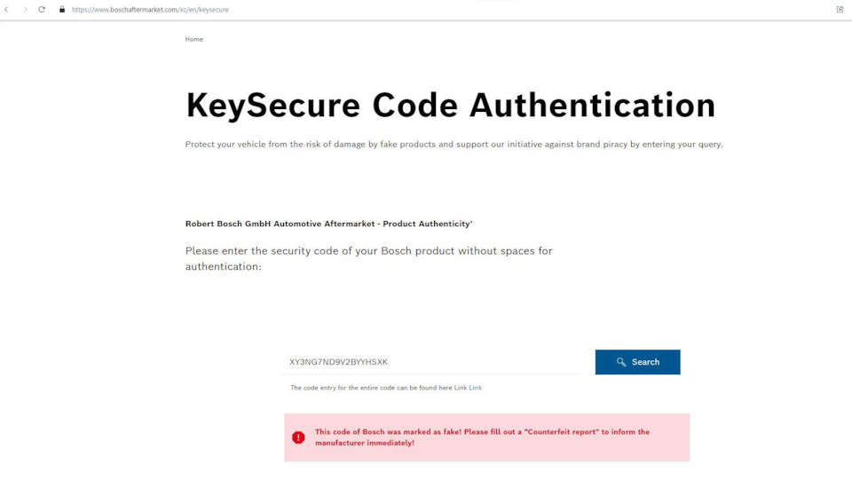This screenshot has height=504, width=852.
Task: Click the "Protect your vehicle" description paragraph
Action: 454,145
